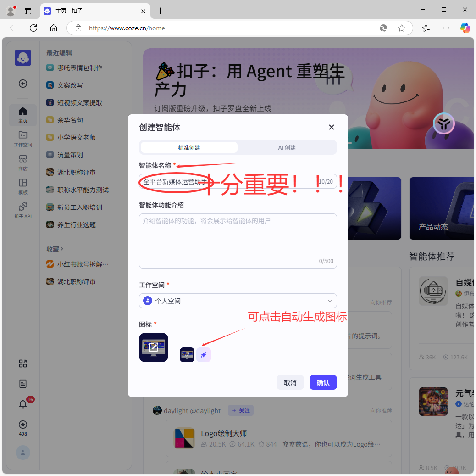Click the address bar URL
Image resolution: width=476 pixels, height=476 pixels.
point(127,28)
